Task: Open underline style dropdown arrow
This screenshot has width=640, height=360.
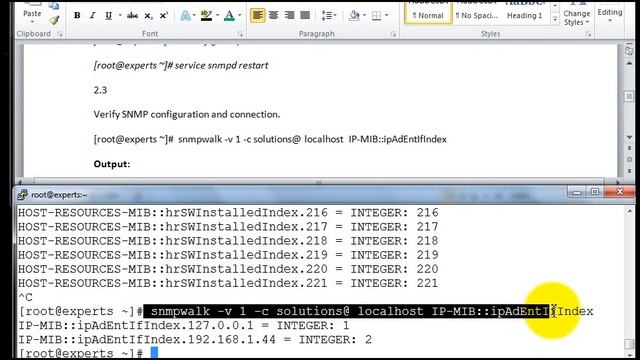Action: coord(120,16)
